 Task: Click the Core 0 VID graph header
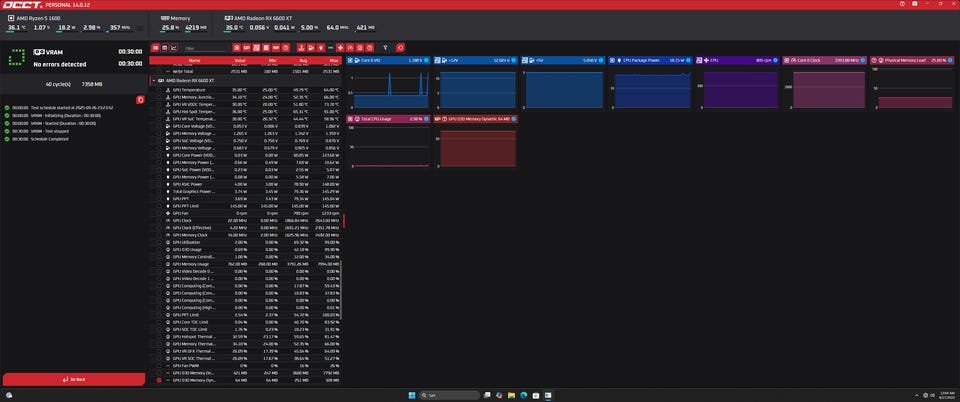[388, 60]
